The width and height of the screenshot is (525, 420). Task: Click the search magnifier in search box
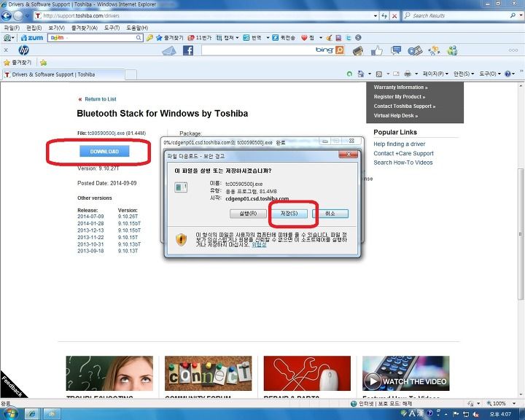[x=513, y=15]
